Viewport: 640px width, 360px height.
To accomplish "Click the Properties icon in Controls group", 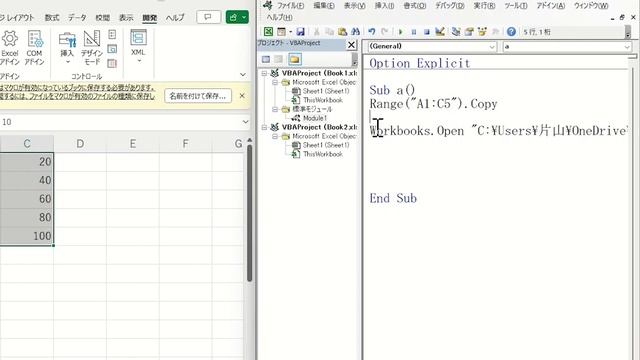I will pyautogui.click(x=112, y=35).
